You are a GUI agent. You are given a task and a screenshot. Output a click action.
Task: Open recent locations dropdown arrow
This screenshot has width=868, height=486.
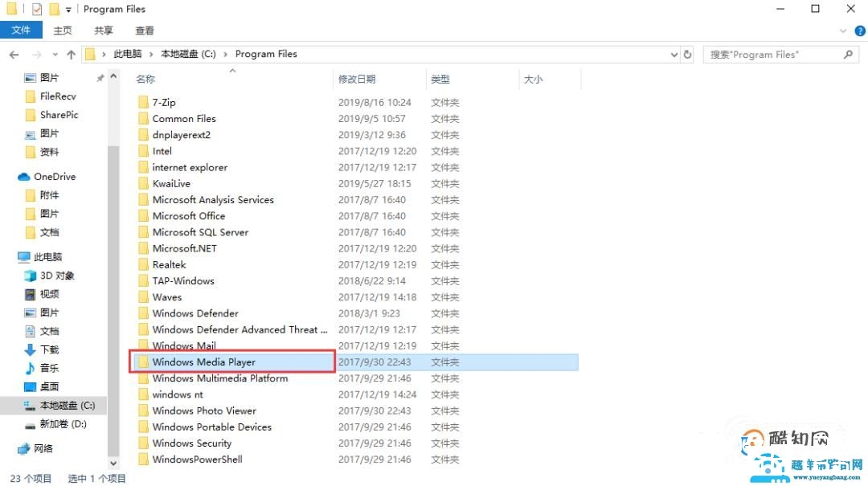[55, 55]
